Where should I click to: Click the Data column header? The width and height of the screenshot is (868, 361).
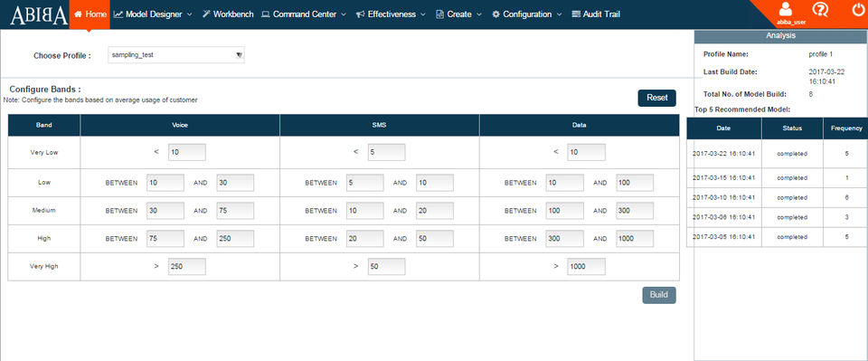(580, 125)
